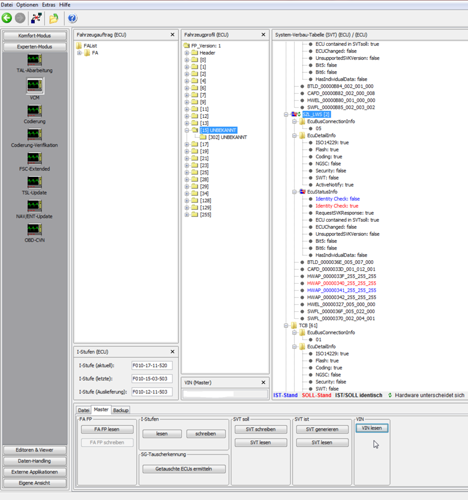Click the Header folder icon in Fahrzeugprofil
This screenshot has height=500, width=468.
195,53
